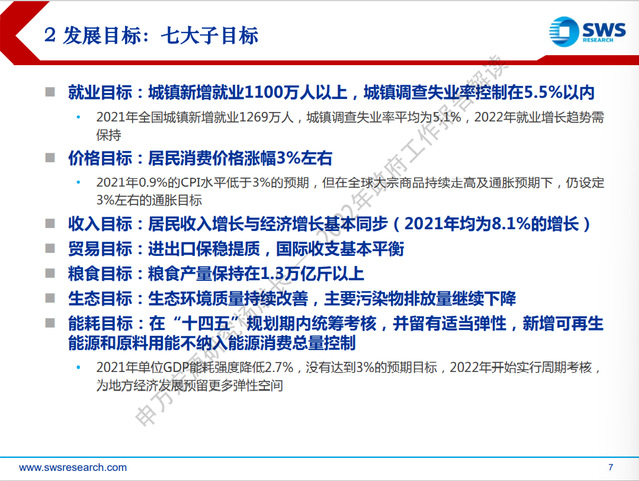Click the square bullet before 价格目标
This screenshot has width=639, height=481.
(x=49, y=157)
